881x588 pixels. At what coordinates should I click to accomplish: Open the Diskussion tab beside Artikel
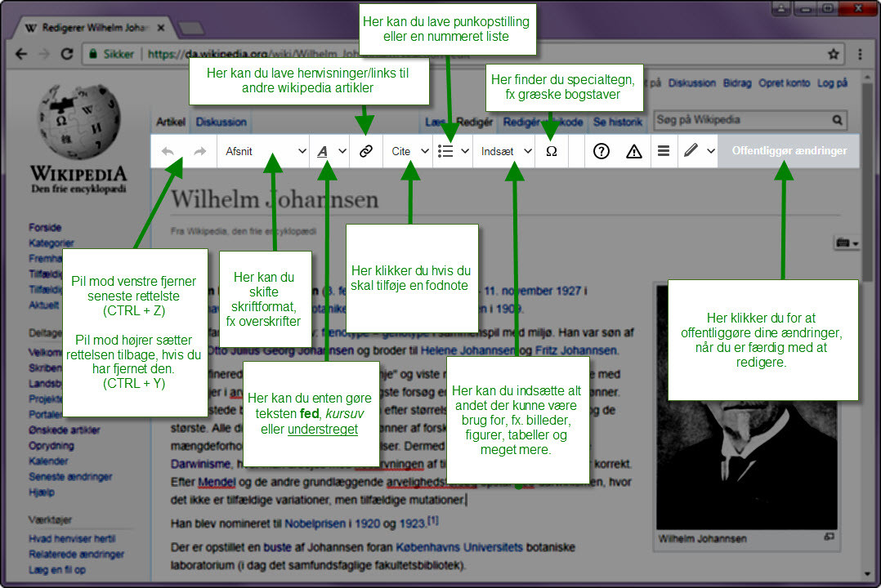(221, 122)
